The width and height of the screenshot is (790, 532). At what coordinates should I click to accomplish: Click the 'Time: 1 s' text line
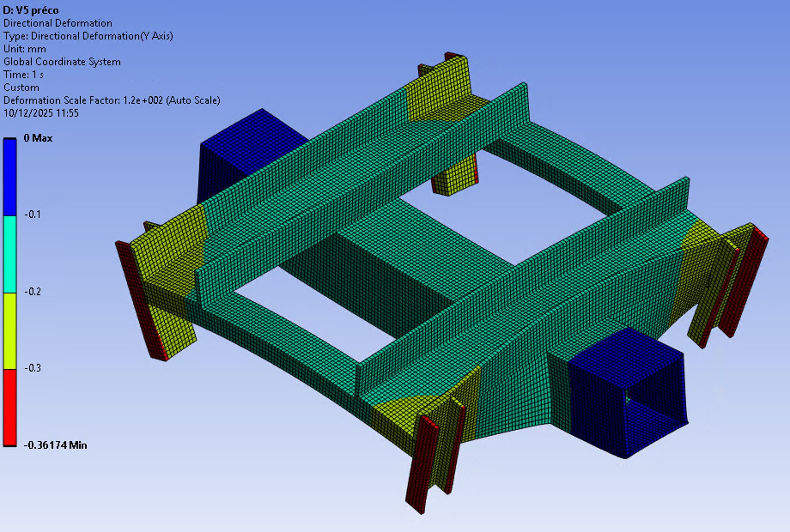[x=23, y=74]
